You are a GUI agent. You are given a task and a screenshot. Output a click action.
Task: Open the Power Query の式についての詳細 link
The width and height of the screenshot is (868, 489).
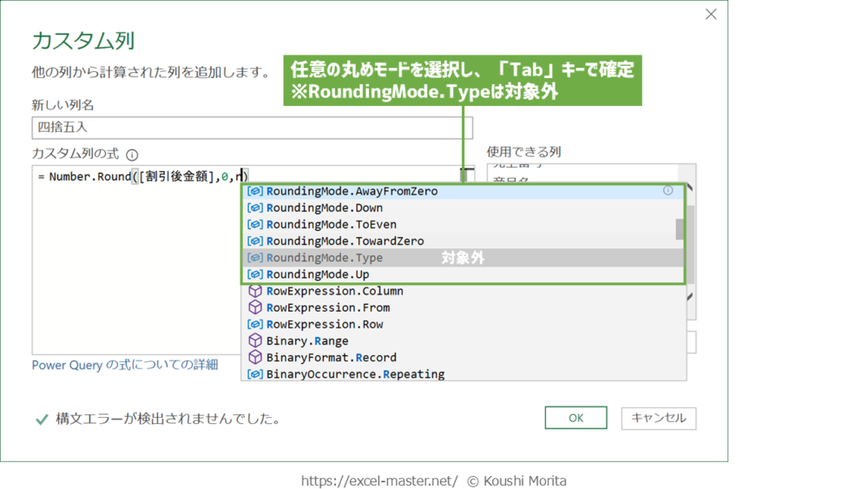point(125,365)
